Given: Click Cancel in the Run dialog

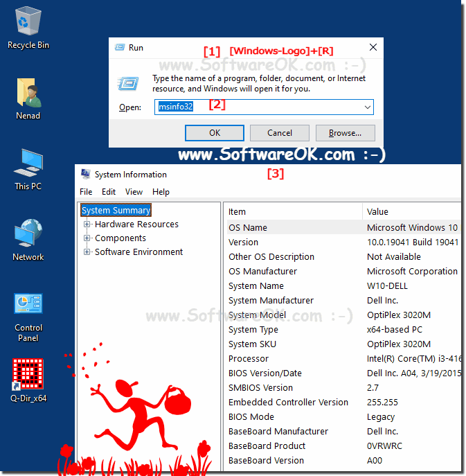Looking at the screenshot, I should pyautogui.click(x=280, y=133).
